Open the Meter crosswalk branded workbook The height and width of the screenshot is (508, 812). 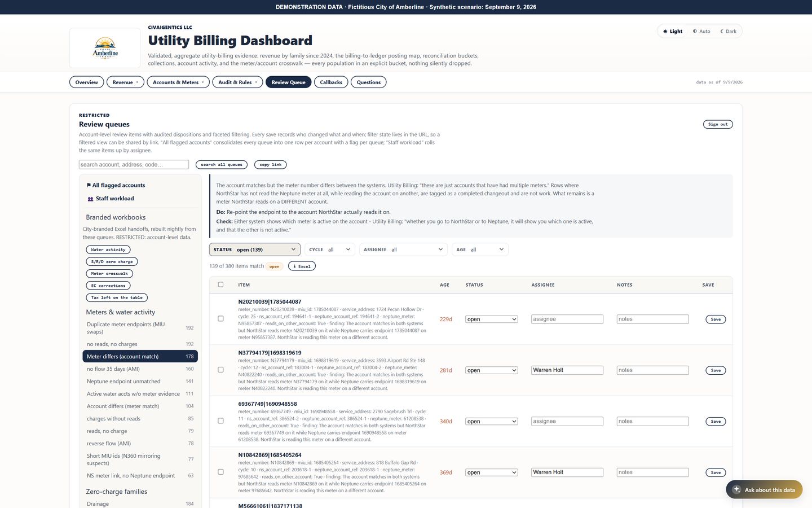(x=109, y=274)
